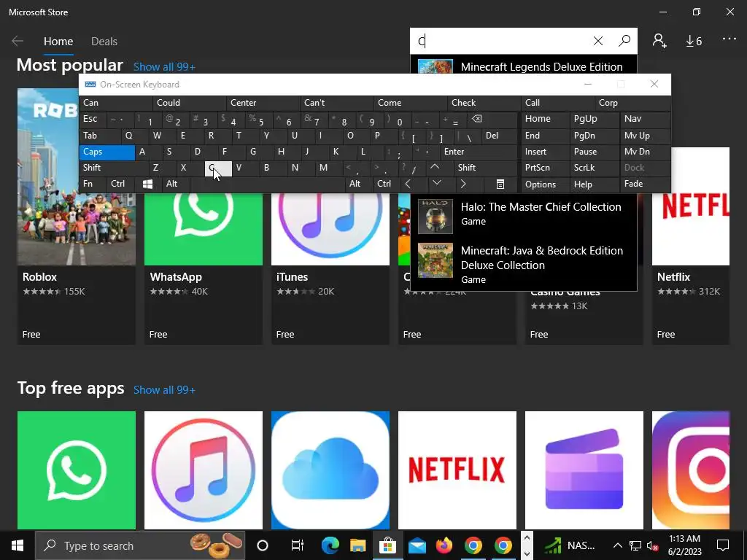Click the Help key on keyboard
747x560 pixels.
coord(593,184)
